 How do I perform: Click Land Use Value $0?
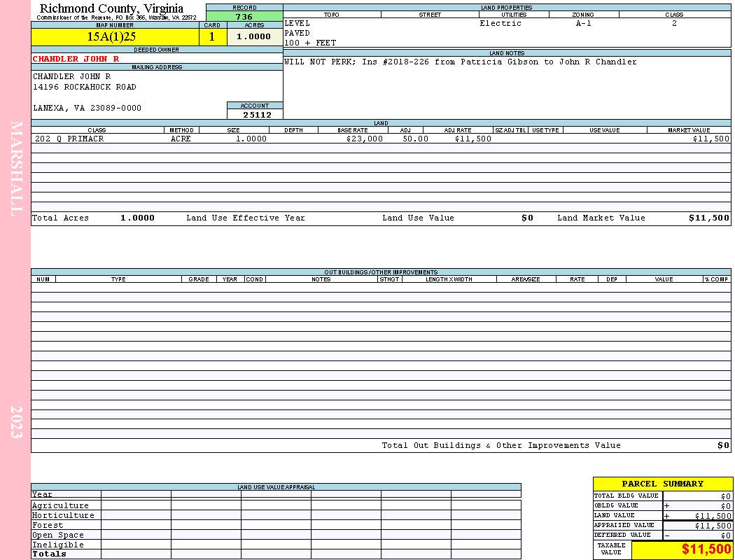[x=527, y=218]
